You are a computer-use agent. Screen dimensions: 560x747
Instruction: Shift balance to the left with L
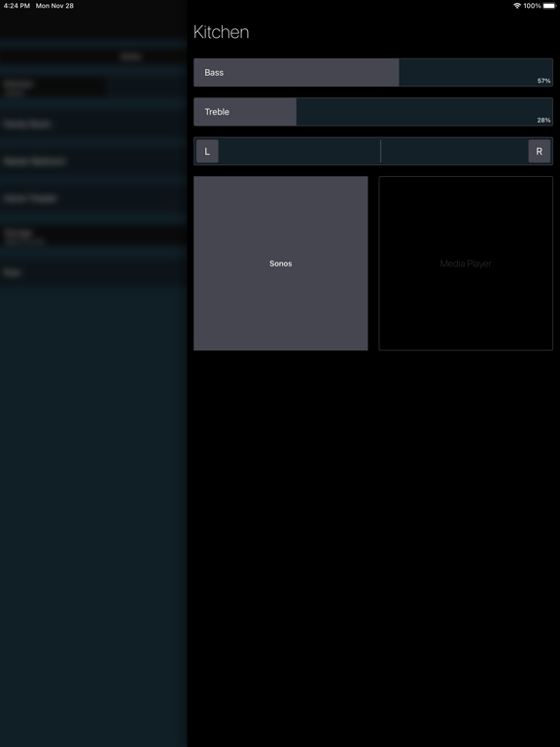207,152
